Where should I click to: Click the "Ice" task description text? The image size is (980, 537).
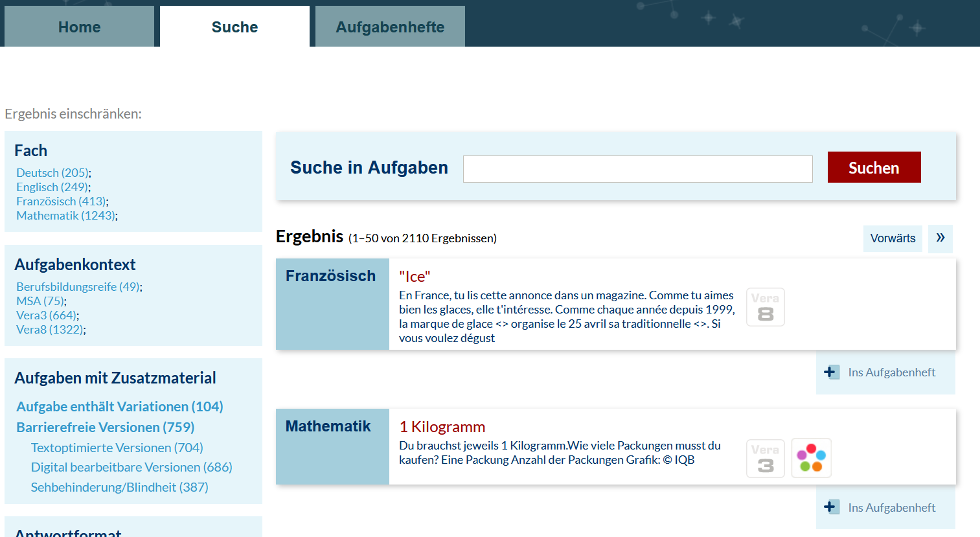(x=567, y=317)
